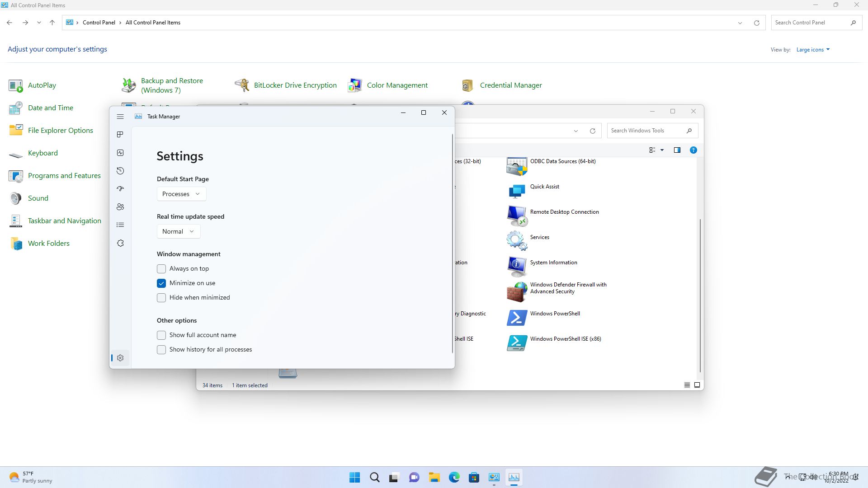Image resolution: width=868 pixels, height=488 pixels.
Task: Open Users page in Task Manager sidebar
Action: [x=120, y=207]
